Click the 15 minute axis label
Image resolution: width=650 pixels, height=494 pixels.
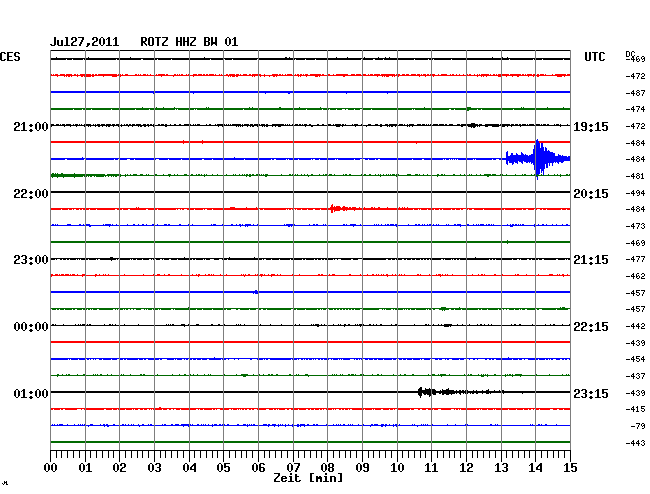pos(570,468)
